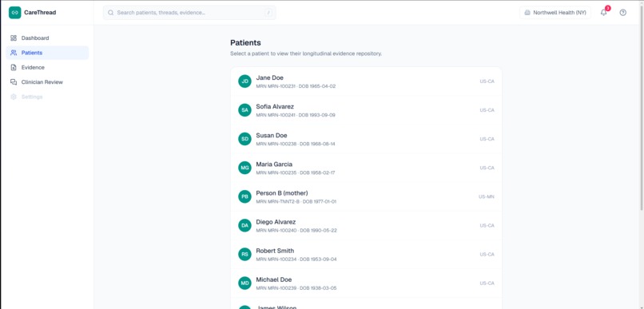Screen dimensions: 644x309
Task: Click MRN-TNNT2-B text under Person B
Action: click(x=284, y=202)
